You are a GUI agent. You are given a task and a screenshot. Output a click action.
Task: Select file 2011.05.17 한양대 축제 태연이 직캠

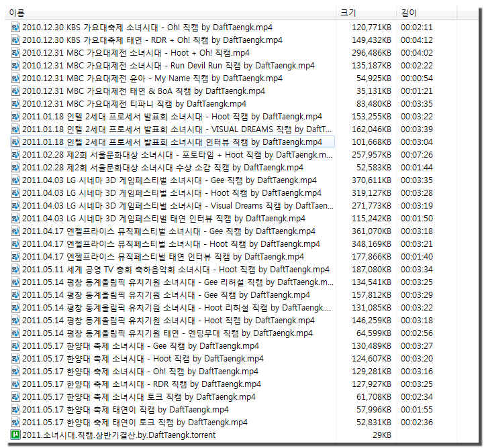126,410
